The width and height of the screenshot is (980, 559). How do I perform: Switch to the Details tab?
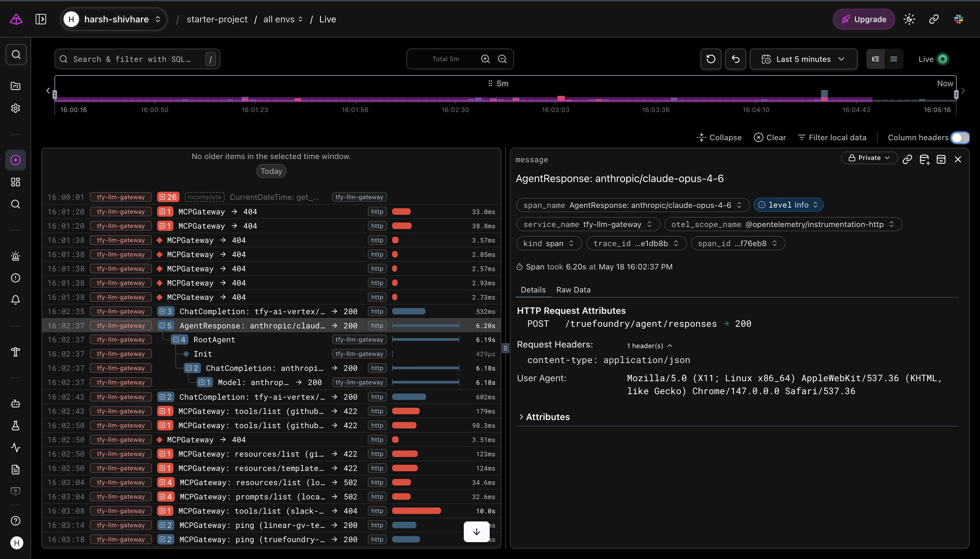click(x=533, y=290)
